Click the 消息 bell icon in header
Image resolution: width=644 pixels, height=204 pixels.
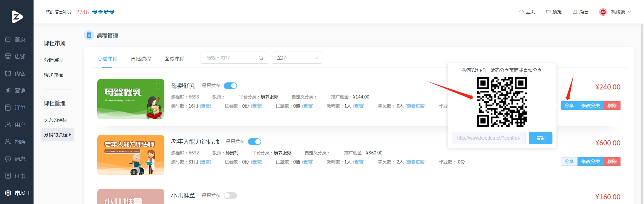pos(575,12)
